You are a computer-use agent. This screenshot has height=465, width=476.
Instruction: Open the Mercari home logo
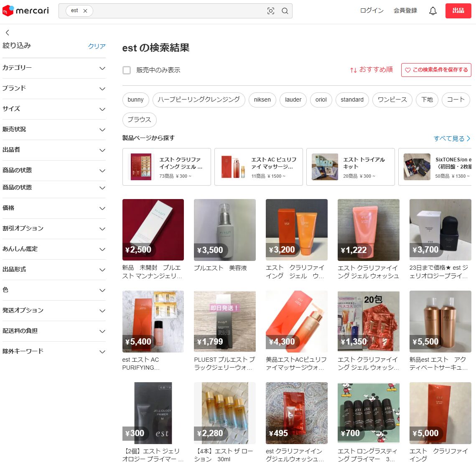[25, 10]
